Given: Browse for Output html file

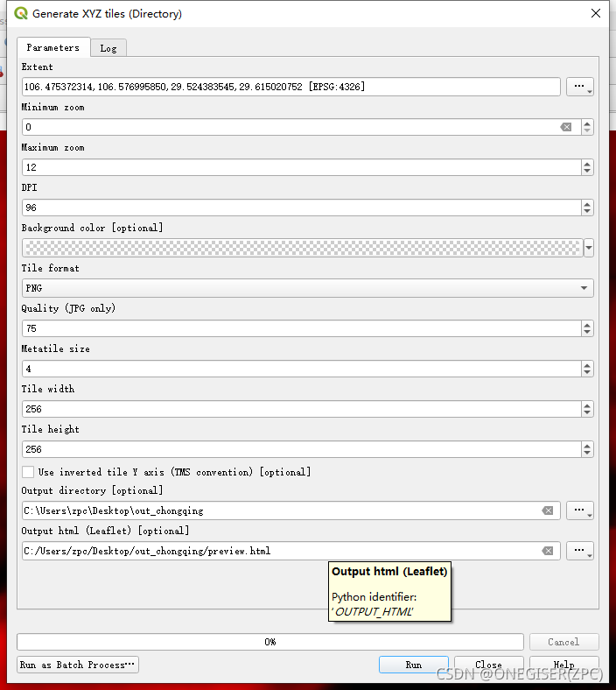Looking at the screenshot, I should pos(580,551).
